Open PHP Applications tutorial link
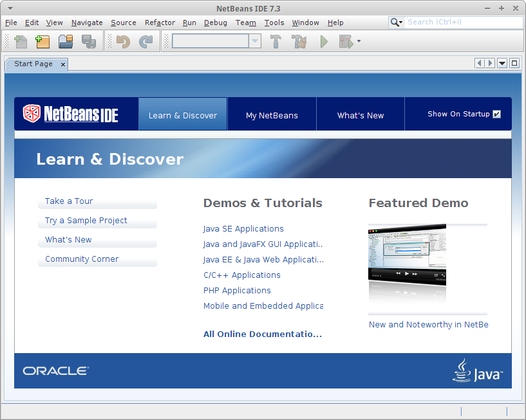 (x=237, y=291)
